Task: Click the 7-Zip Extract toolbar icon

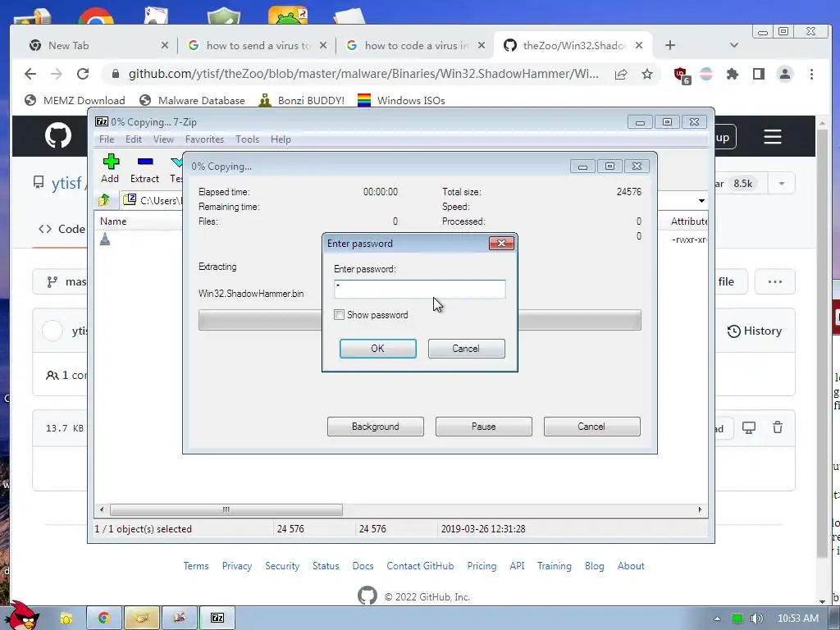Action: click(145, 162)
